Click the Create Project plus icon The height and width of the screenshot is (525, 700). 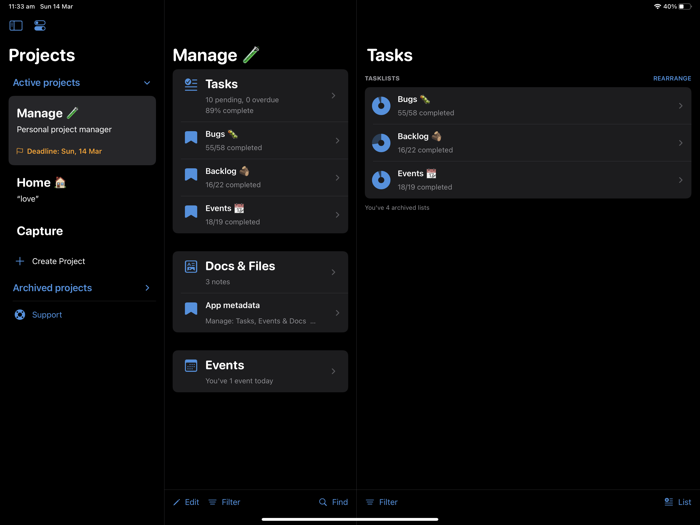point(20,261)
